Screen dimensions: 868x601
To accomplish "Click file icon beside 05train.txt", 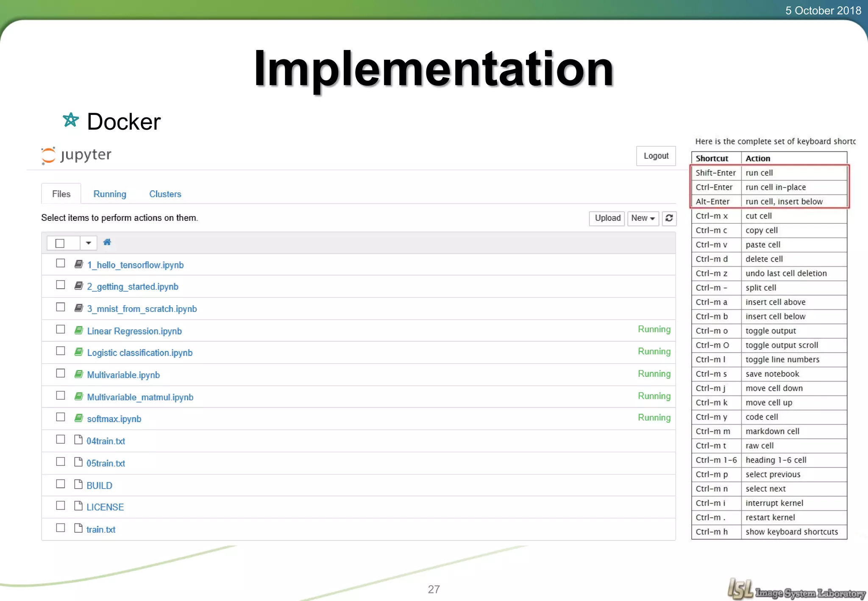I will click(78, 462).
